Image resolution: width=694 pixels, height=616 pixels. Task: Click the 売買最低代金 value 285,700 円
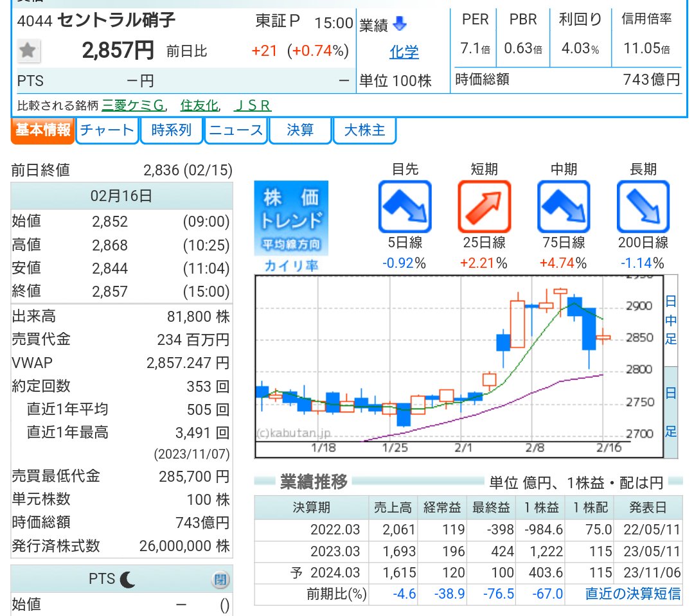[x=194, y=477]
